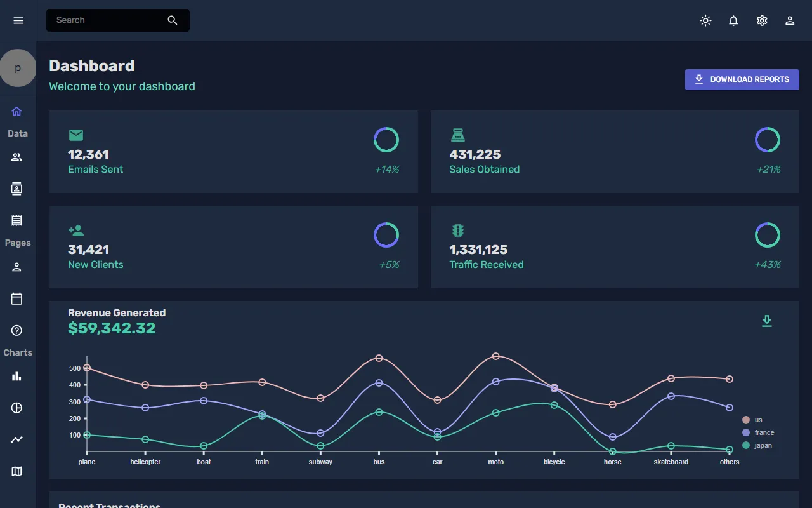Viewport: 812px width, 508px height.
Task: Click the New Clients label
Action: click(x=96, y=265)
